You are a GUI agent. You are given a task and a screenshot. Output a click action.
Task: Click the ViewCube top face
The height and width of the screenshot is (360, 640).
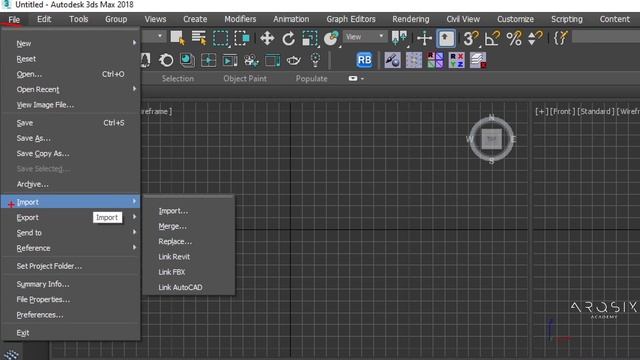pyautogui.click(x=491, y=139)
